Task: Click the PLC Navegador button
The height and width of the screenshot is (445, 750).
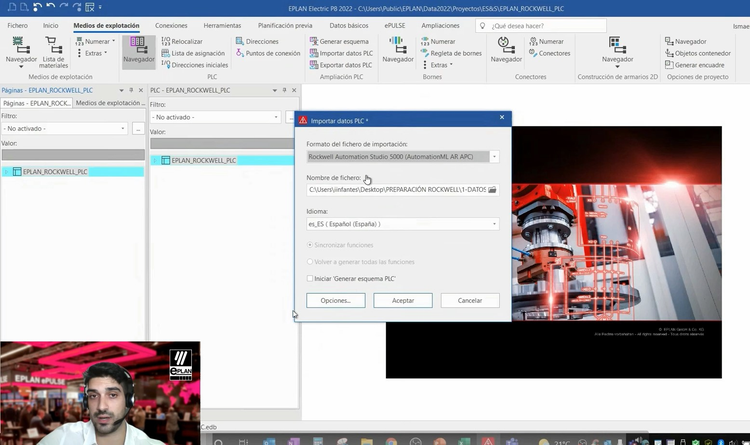Action: [x=139, y=52]
